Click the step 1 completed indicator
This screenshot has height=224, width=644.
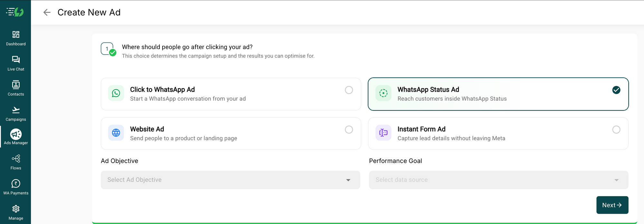point(109,49)
